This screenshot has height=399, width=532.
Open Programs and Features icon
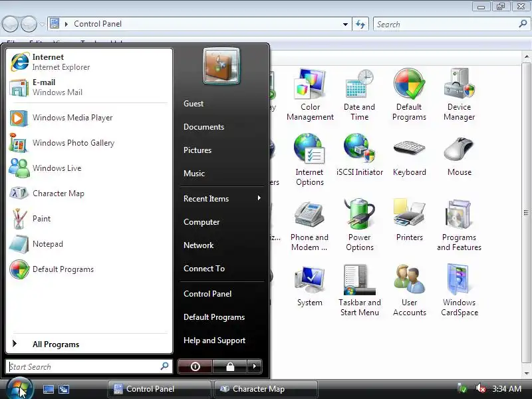point(459,225)
